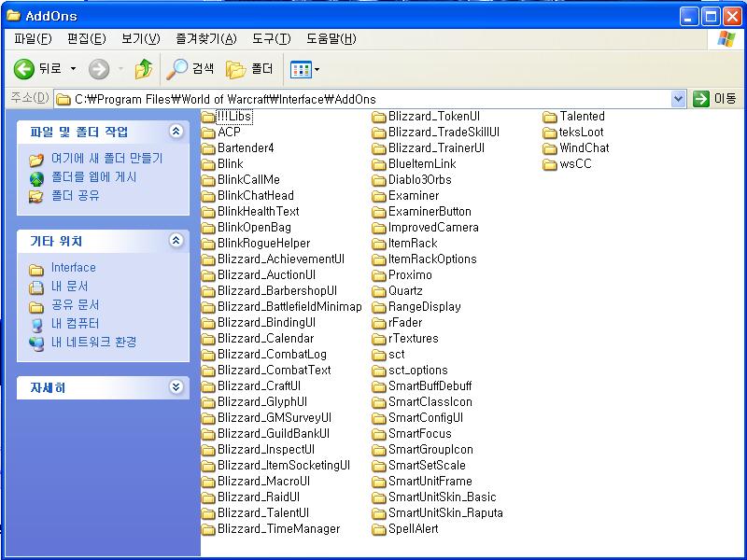The width and height of the screenshot is (747, 560).
Task: Click the Views grid icon
Action: (301, 69)
